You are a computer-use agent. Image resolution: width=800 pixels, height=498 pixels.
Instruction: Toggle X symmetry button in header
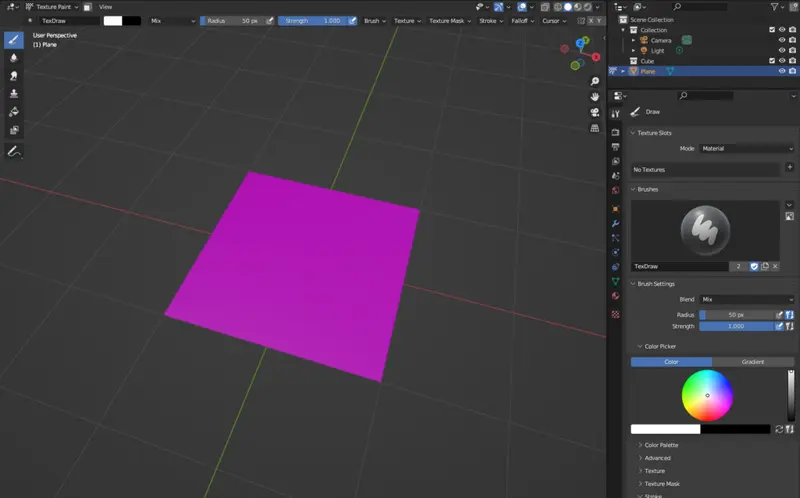[x=591, y=21]
